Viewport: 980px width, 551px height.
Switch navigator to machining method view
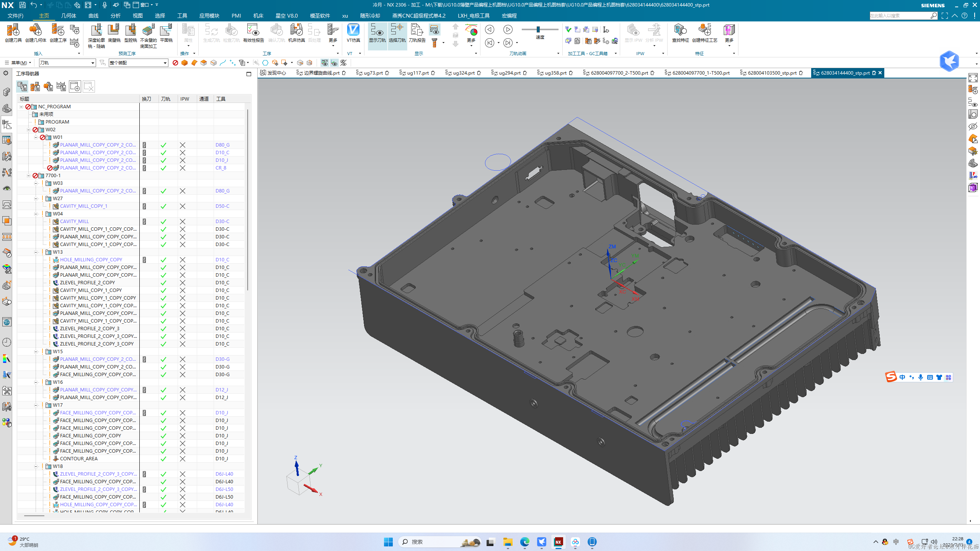pos(61,86)
